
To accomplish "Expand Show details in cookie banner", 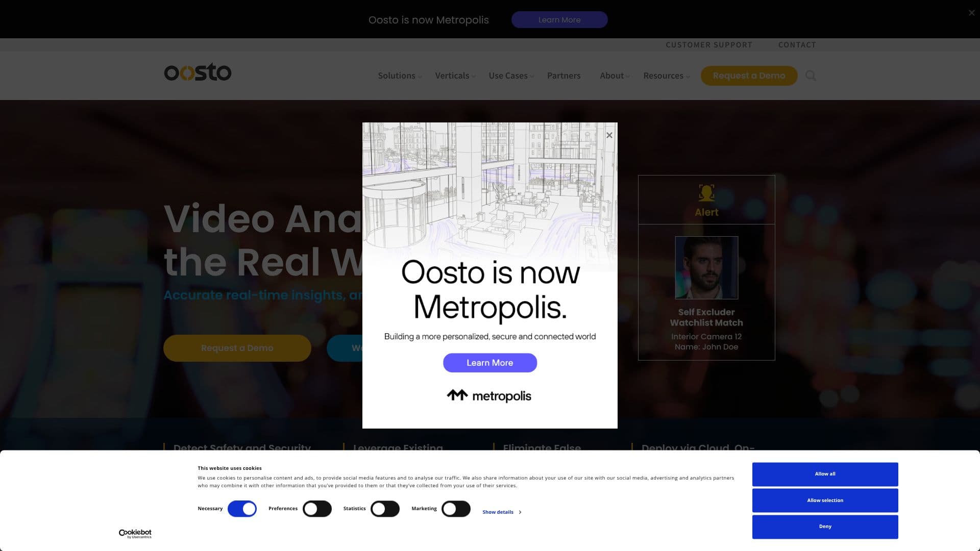I will [x=502, y=512].
